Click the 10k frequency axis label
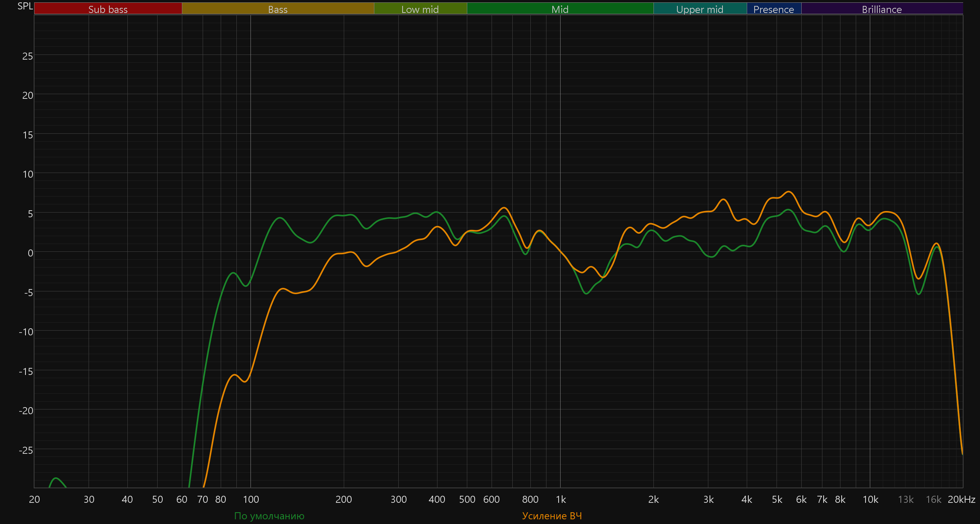 (x=870, y=499)
